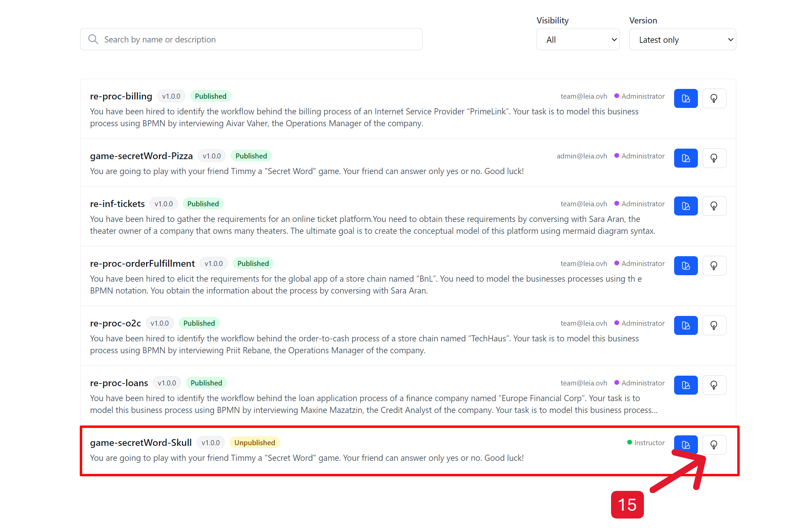Click the v1.0.0 version tag on re-inf-tickets

pyautogui.click(x=163, y=204)
